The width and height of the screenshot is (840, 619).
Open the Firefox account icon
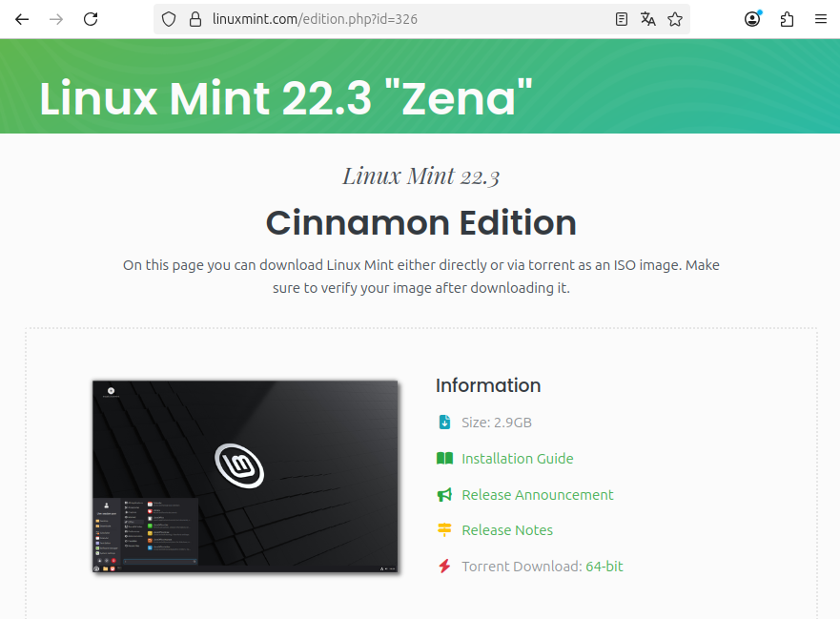point(752,19)
